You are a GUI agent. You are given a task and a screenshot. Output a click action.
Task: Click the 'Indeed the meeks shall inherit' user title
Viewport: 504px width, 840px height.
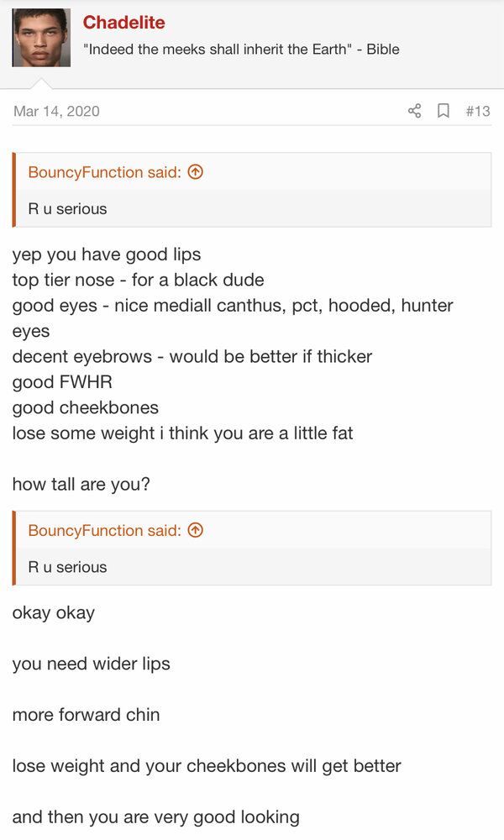point(241,50)
